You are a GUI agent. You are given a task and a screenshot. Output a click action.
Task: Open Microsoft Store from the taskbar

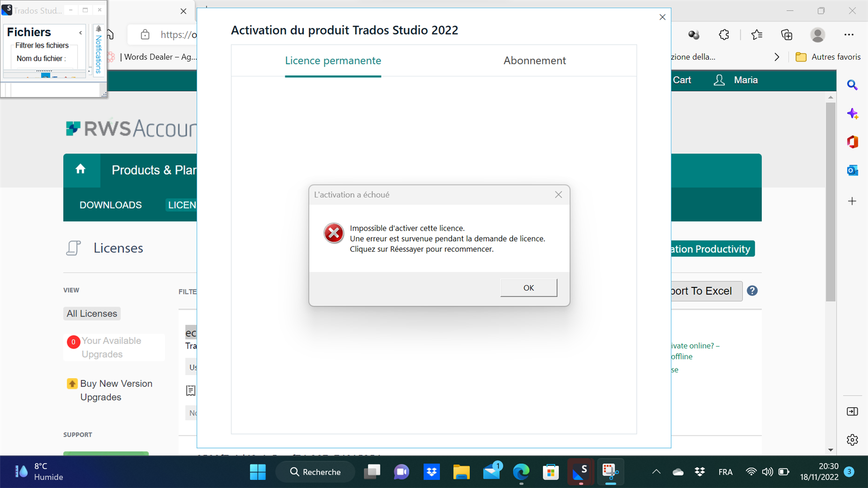[x=551, y=472]
